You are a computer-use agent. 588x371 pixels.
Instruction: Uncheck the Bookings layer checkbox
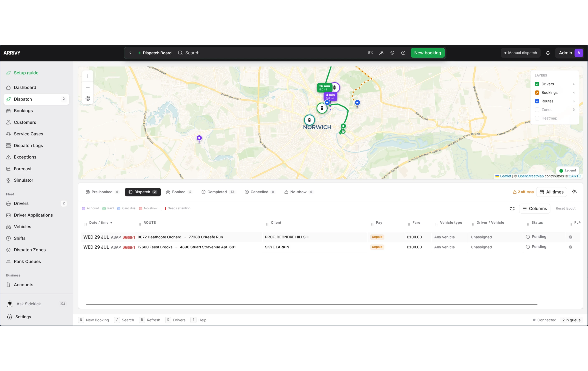(x=537, y=92)
